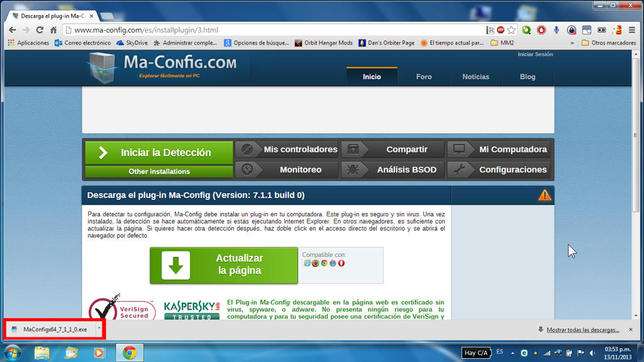Select the Inicio tab
This screenshot has width=644, height=362.
372,77
